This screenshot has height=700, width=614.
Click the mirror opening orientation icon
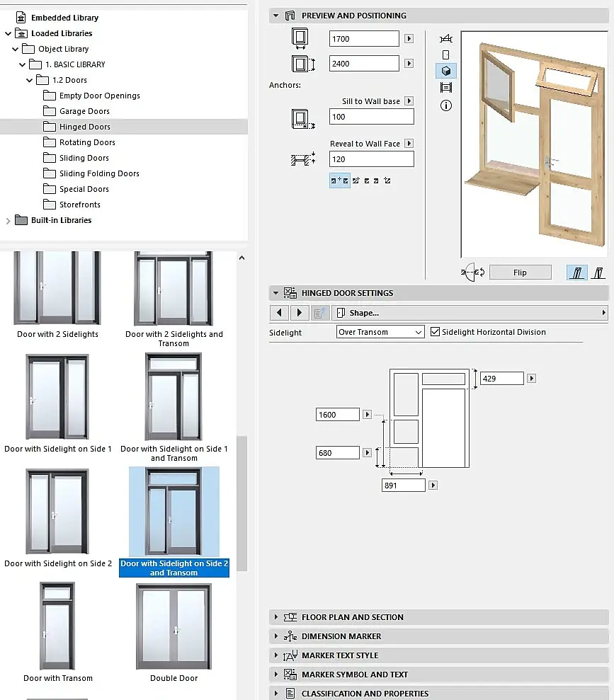click(x=472, y=272)
